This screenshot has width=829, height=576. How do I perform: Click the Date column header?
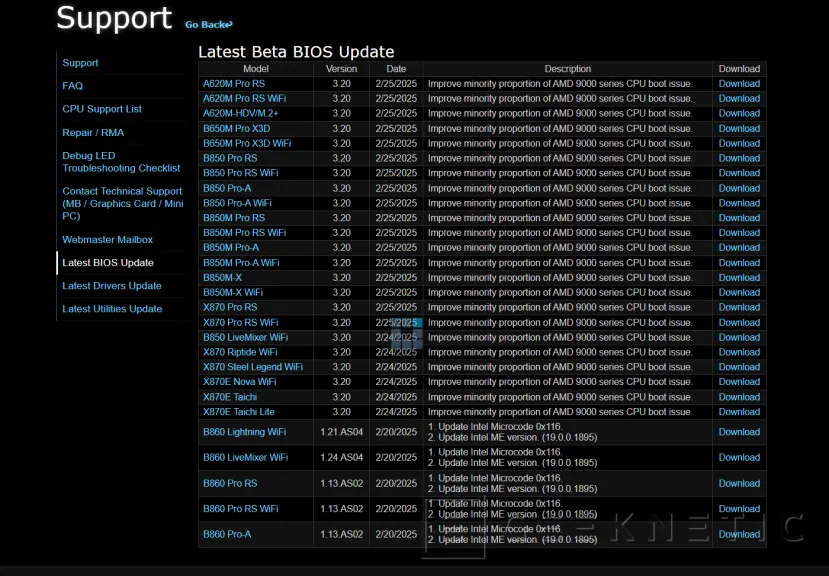396,69
